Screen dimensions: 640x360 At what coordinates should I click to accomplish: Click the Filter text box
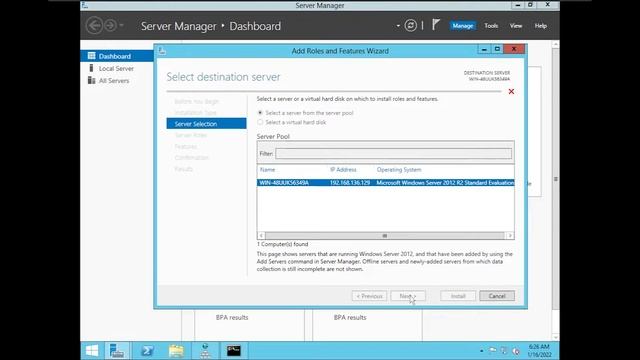(x=393, y=153)
